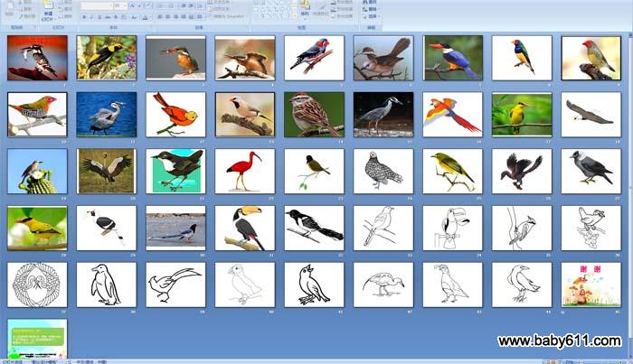Image resolution: width=633 pixels, height=364 pixels.
Task: Select slide 34 toucan outline drawing
Action: pos(452,229)
